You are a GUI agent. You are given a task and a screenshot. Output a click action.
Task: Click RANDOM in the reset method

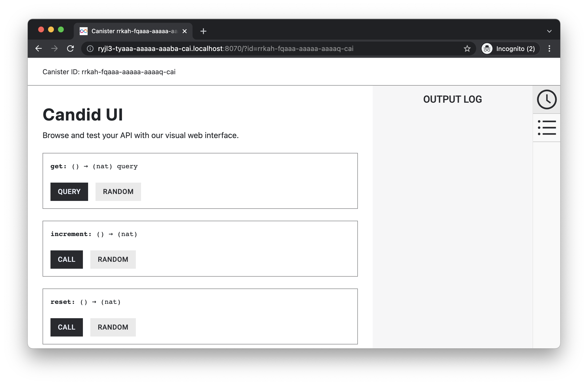(113, 327)
